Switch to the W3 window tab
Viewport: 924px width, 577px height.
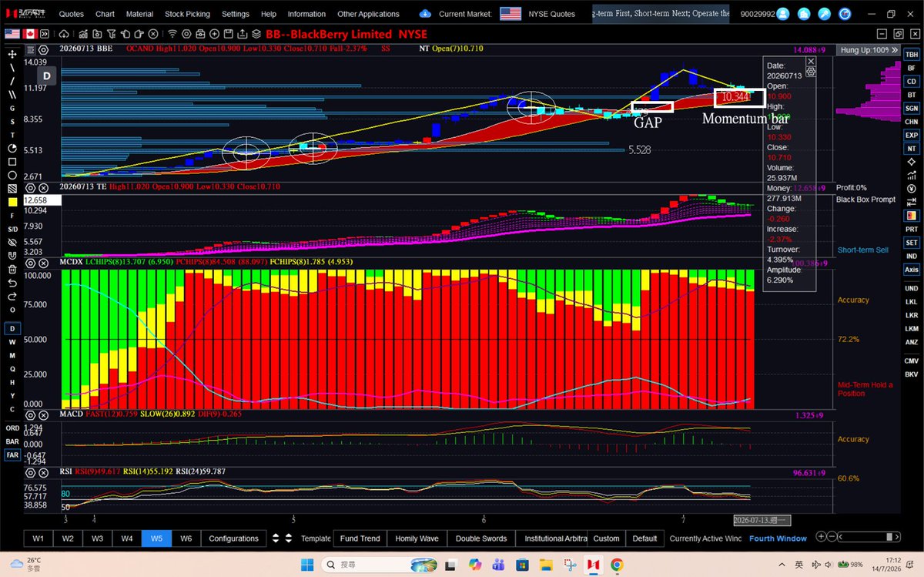(x=97, y=538)
